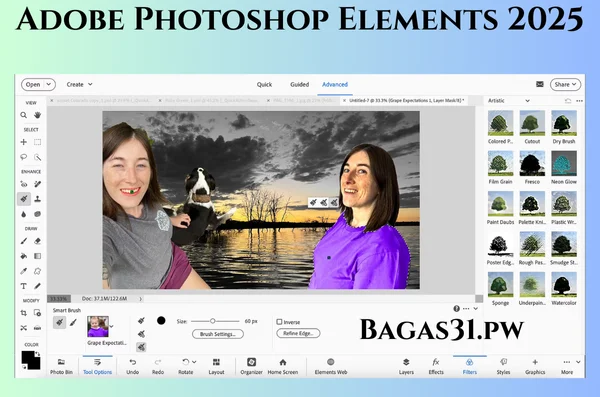
Task: Select the Pencil tool
Action: 37,286
